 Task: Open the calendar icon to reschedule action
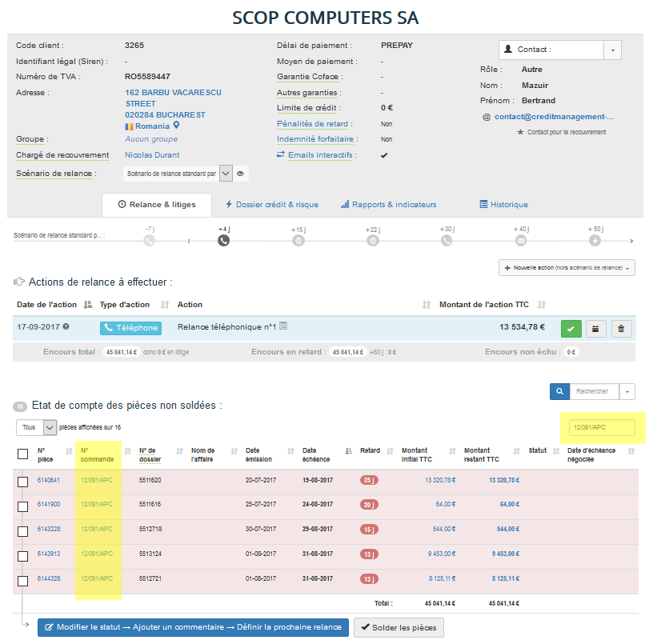click(x=596, y=327)
